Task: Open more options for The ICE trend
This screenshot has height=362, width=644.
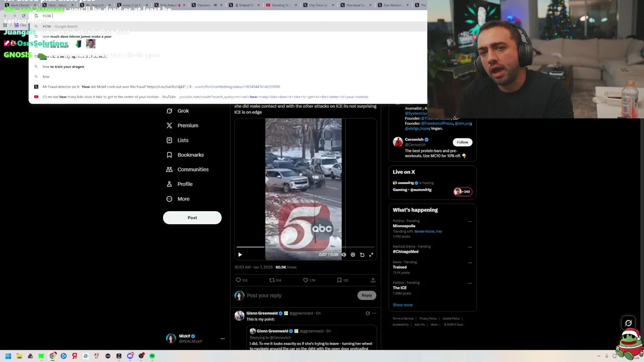Action: pyautogui.click(x=470, y=283)
